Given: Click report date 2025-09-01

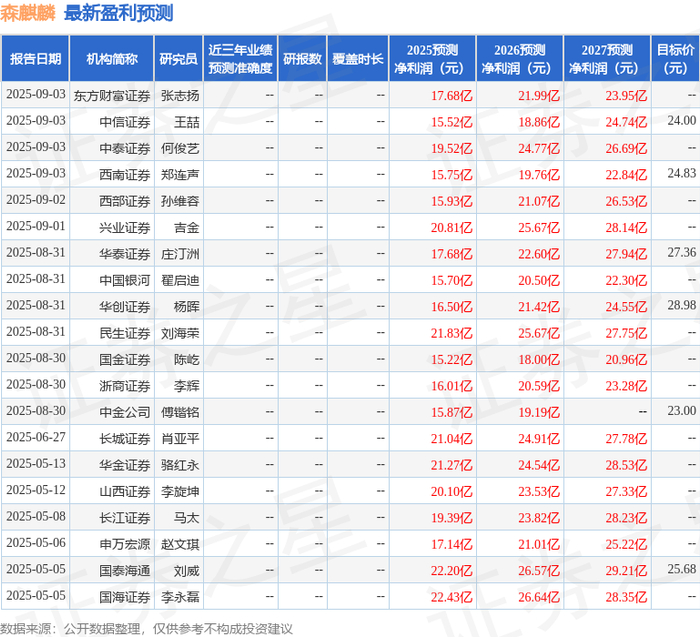Looking at the screenshot, I should pyautogui.click(x=36, y=226).
